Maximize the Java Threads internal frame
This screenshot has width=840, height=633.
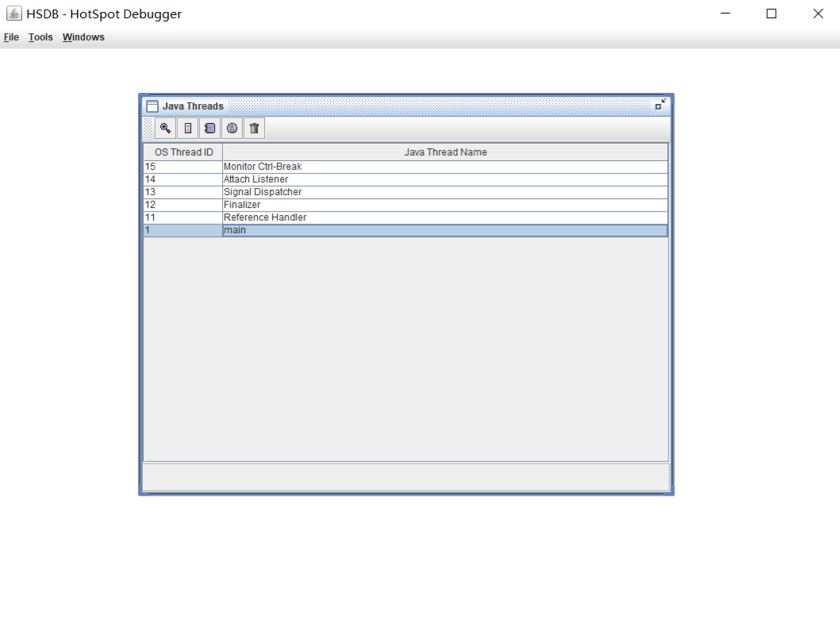pos(660,105)
